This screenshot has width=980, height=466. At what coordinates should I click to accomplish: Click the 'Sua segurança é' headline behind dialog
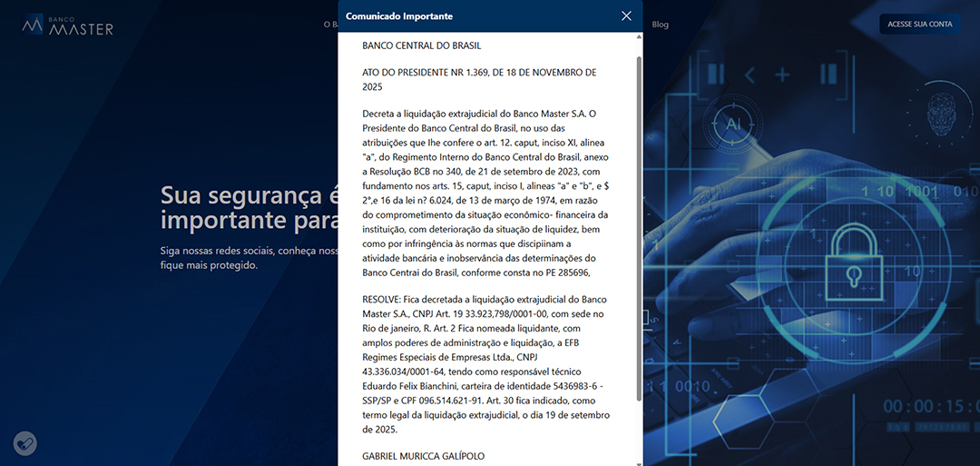pyautogui.click(x=249, y=208)
